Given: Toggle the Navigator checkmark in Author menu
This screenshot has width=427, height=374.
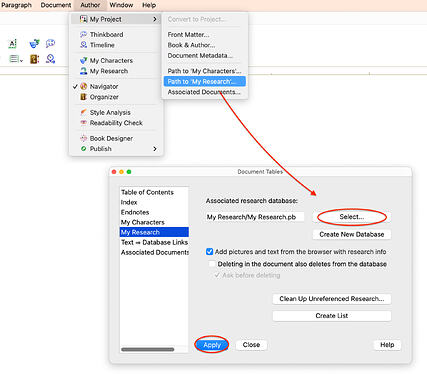Looking at the screenshot, I should [x=75, y=86].
